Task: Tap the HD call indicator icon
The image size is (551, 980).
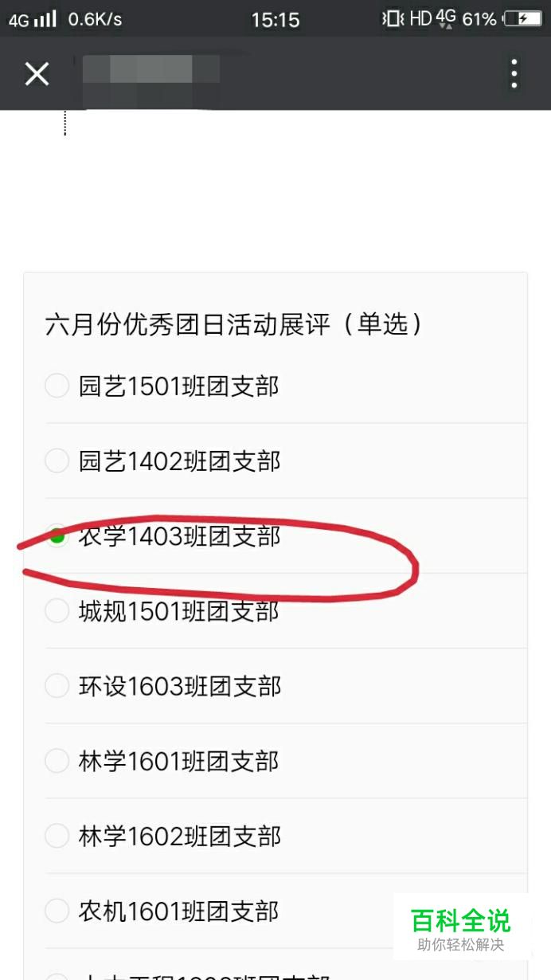Action: (420, 18)
